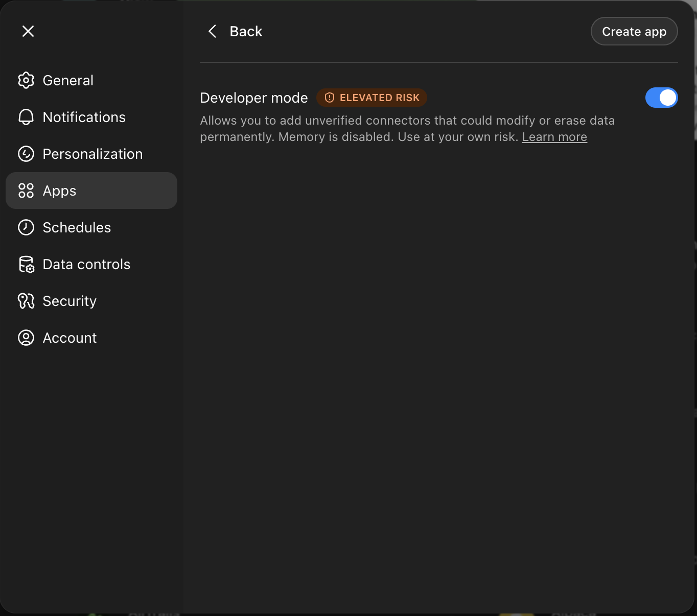697x616 pixels.
Task: Click the Data controls database icon
Action: point(26,264)
